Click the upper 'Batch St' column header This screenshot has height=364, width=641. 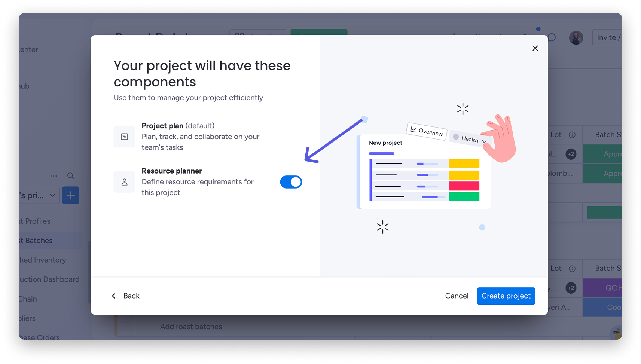[x=608, y=135]
